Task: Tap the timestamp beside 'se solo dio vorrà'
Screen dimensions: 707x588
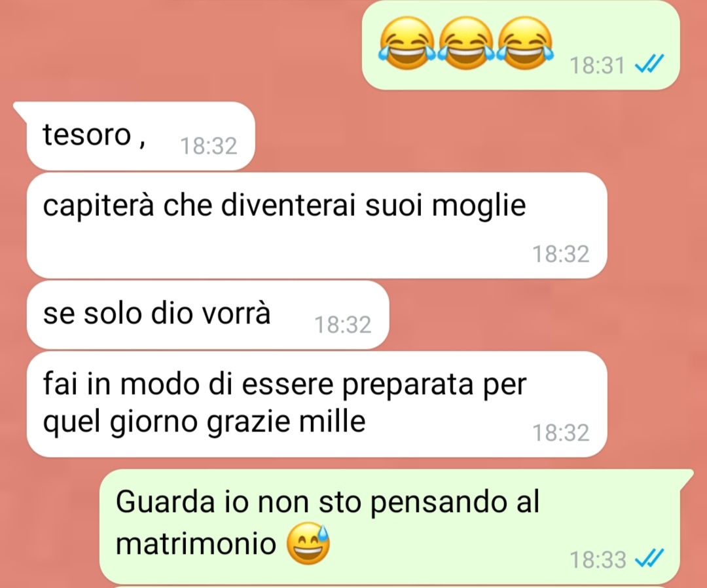Action: [x=342, y=325]
